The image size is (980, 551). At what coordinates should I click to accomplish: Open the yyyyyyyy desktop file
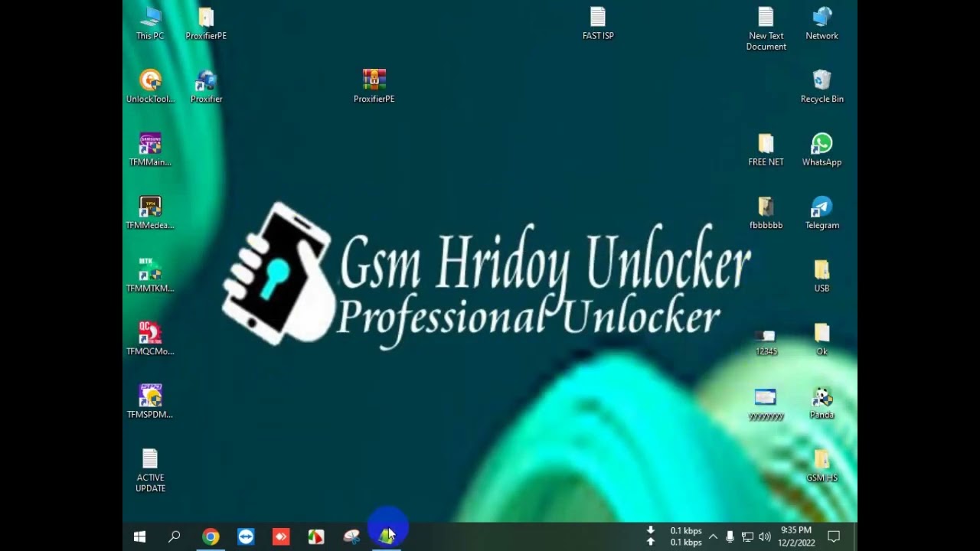pos(766,404)
